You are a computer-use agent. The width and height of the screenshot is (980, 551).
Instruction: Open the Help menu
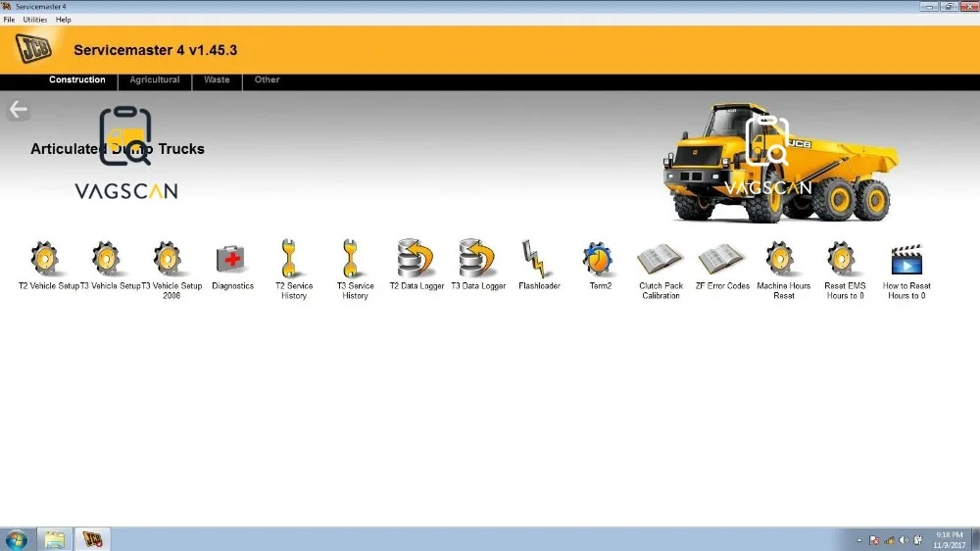pyautogui.click(x=63, y=20)
